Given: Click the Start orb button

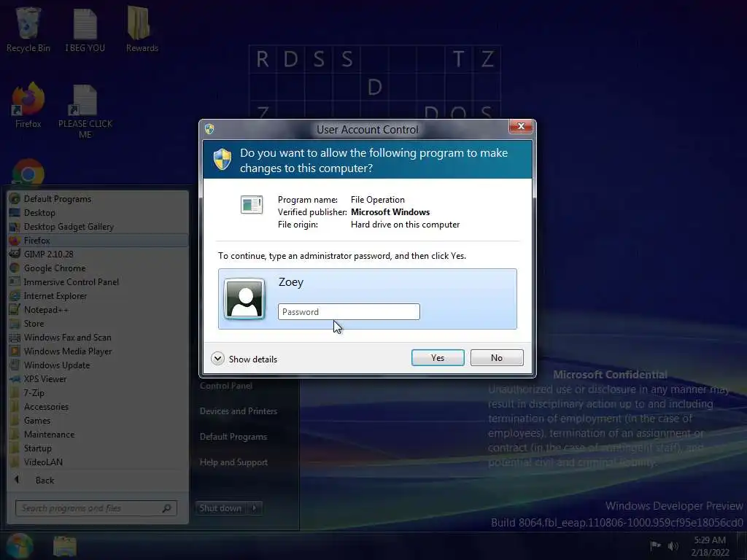Looking at the screenshot, I should point(20,546).
